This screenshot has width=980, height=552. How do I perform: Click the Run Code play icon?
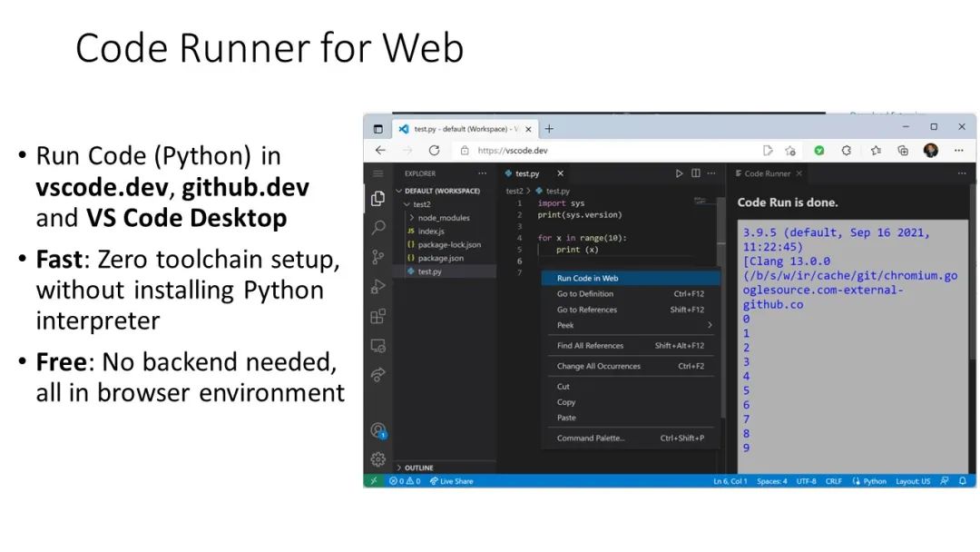click(x=679, y=173)
